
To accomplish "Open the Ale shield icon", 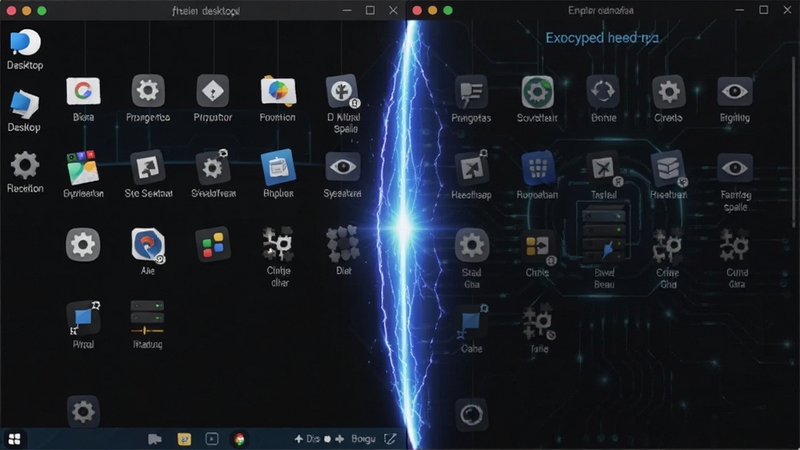I will [148, 245].
